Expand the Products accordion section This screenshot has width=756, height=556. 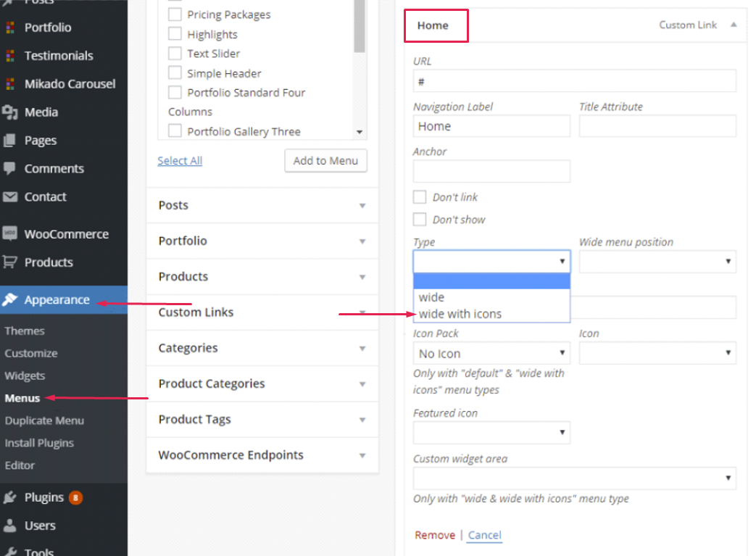click(262, 277)
